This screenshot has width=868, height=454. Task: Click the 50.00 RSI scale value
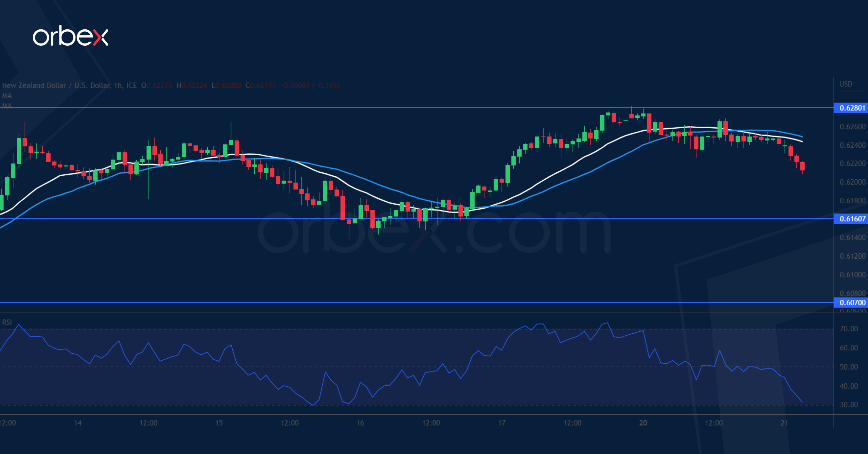pyautogui.click(x=849, y=367)
